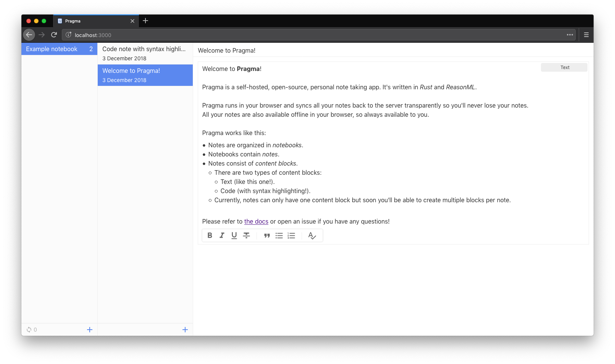Open the browser hamburger menu

pyautogui.click(x=586, y=35)
